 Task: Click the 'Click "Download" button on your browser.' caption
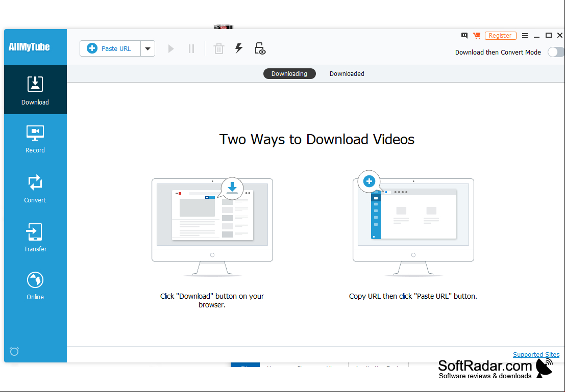tap(212, 301)
